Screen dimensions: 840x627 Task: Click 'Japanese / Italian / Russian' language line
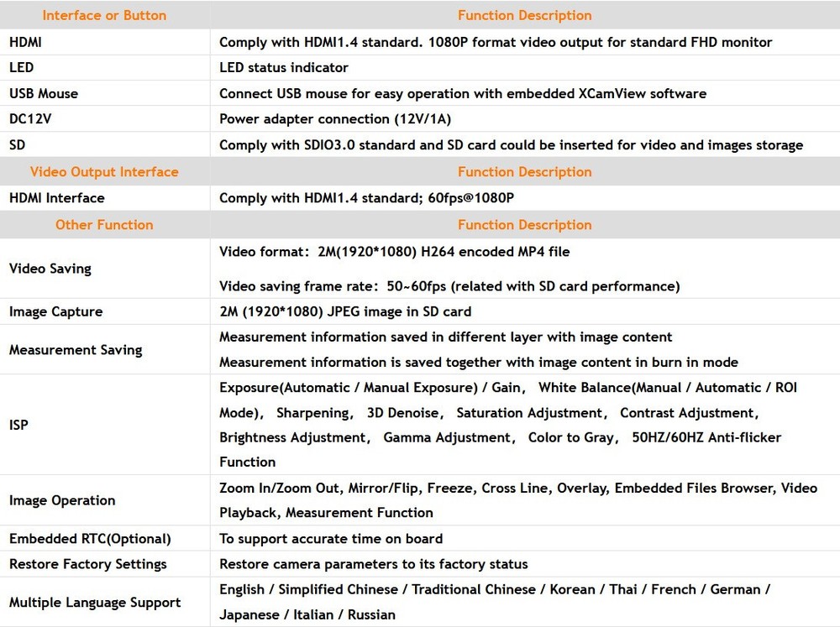click(307, 614)
